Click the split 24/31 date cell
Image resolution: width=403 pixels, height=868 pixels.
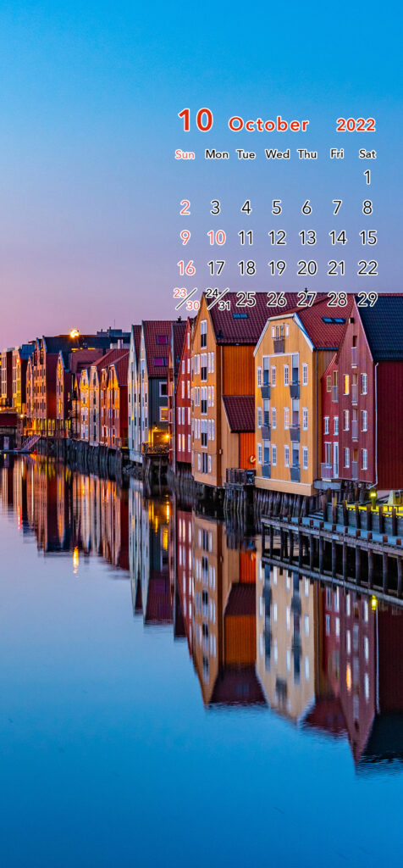point(218,299)
